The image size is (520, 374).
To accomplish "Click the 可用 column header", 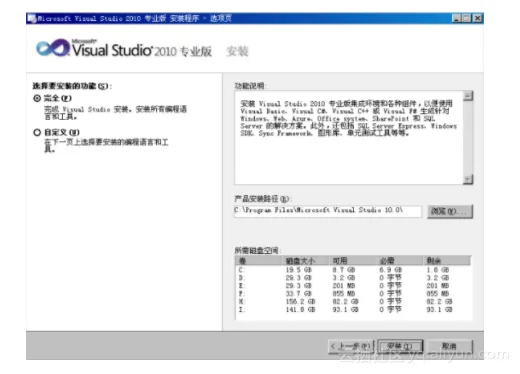I will [353, 261].
